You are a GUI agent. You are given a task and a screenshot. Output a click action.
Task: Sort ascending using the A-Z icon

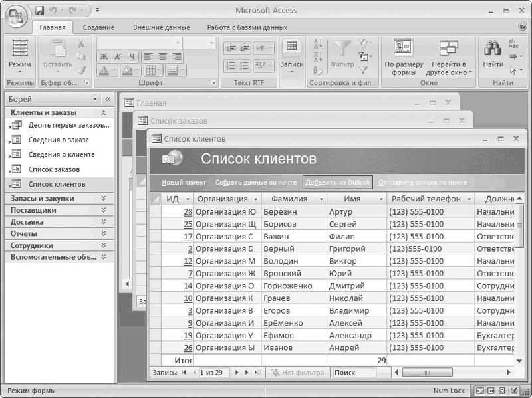pyautogui.click(x=317, y=45)
